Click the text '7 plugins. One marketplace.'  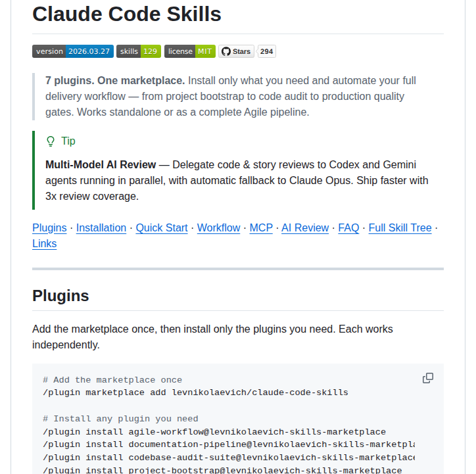(115, 81)
